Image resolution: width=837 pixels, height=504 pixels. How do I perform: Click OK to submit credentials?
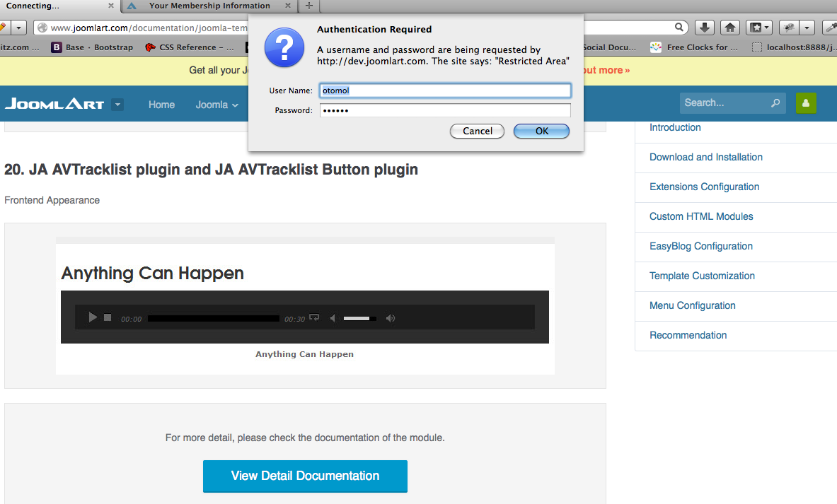tap(541, 131)
